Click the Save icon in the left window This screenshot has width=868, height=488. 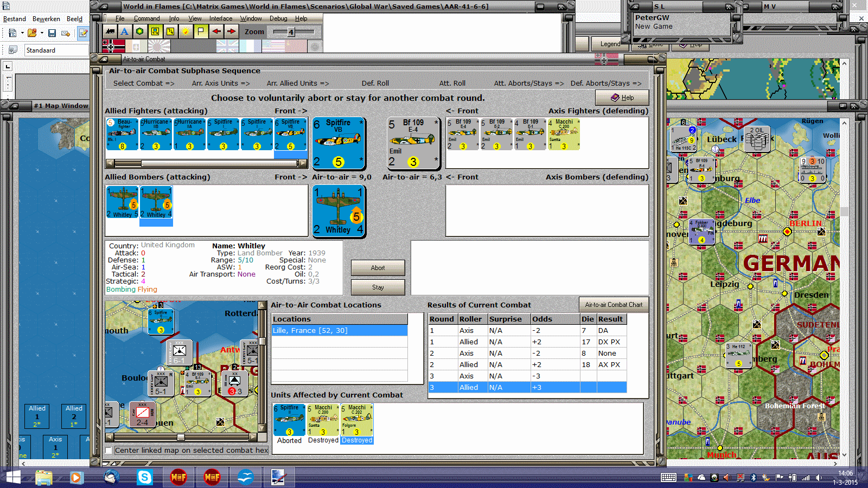[x=52, y=33]
